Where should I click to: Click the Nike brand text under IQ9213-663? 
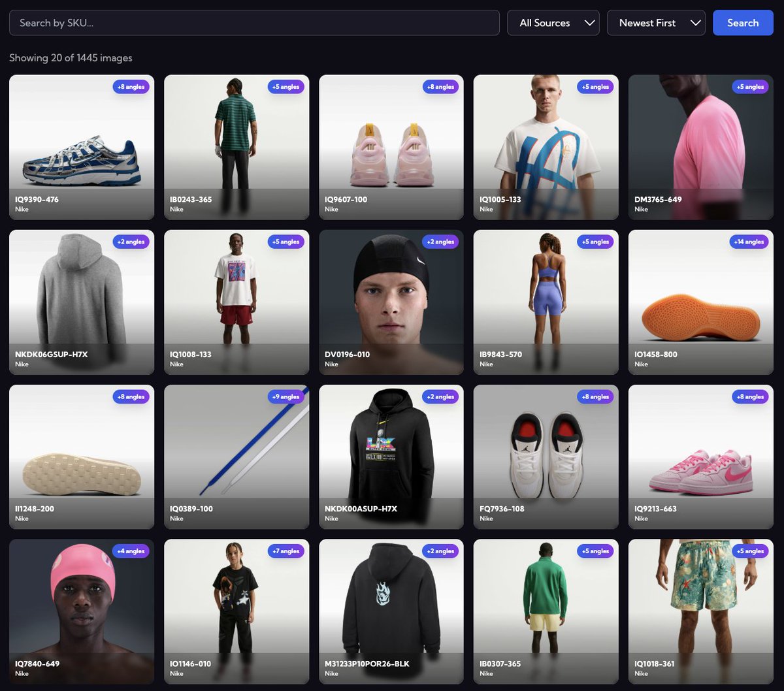click(641, 519)
